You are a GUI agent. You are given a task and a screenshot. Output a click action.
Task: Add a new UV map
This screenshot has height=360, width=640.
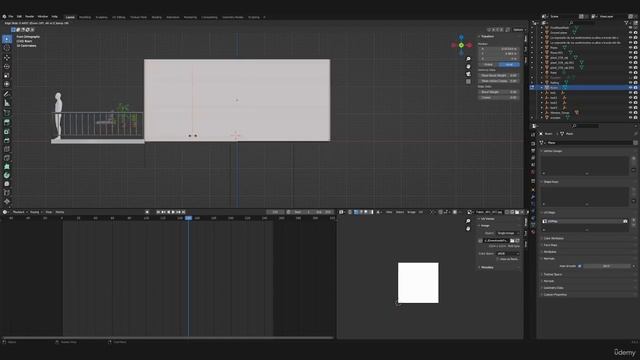634,220
